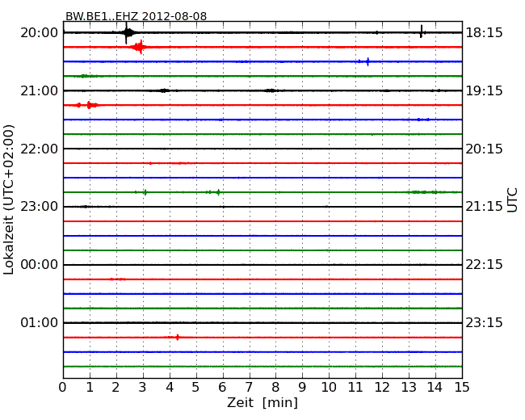Click the 19:15 UTC label
This screenshot has width=525, height=420.
click(484, 90)
